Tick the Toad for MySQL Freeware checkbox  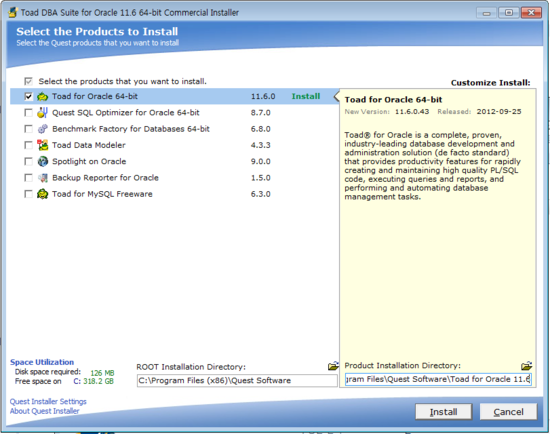28,194
